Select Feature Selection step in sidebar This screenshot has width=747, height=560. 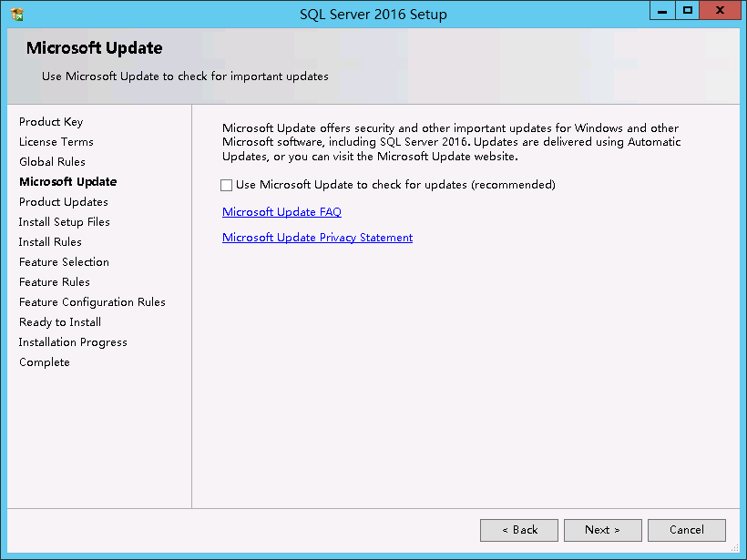64,262
